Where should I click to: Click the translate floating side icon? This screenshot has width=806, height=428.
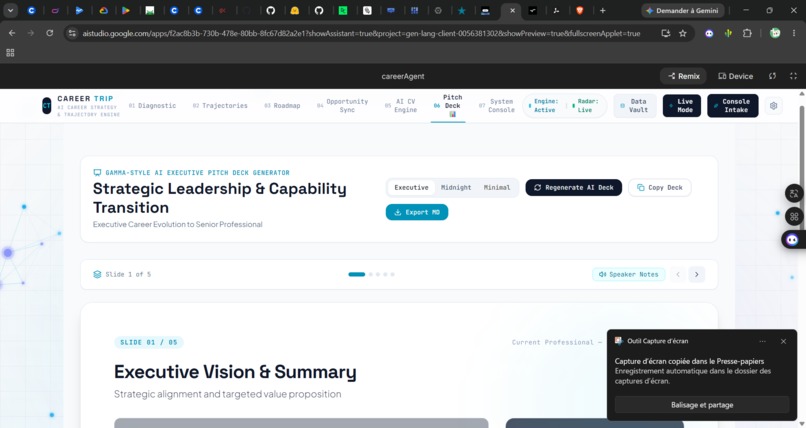coord(794,193)
